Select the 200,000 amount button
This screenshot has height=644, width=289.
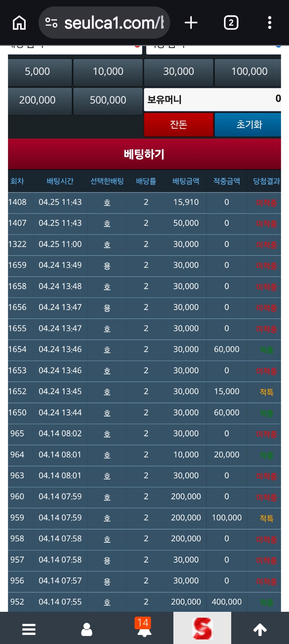coord(38,100)
